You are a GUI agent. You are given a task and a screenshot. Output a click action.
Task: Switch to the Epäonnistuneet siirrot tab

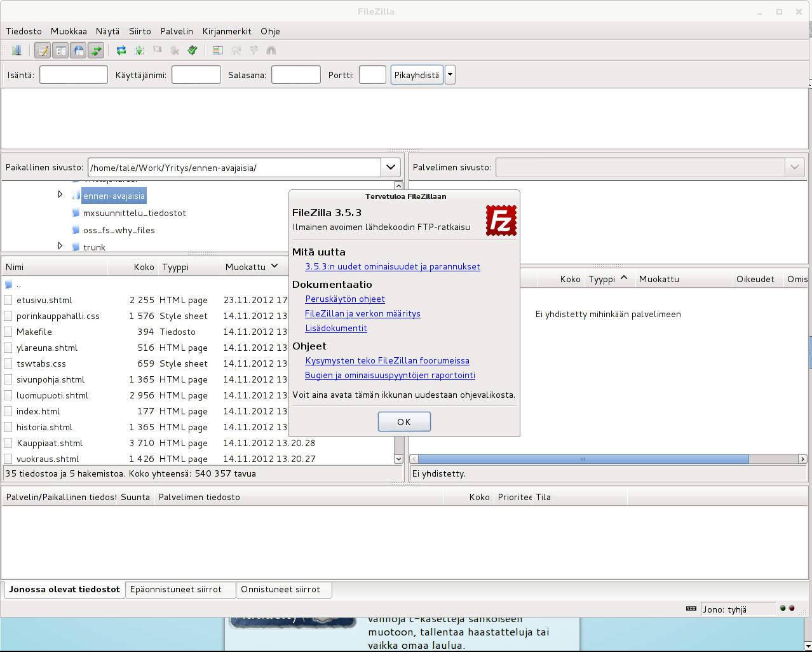[x=180, y=590]
